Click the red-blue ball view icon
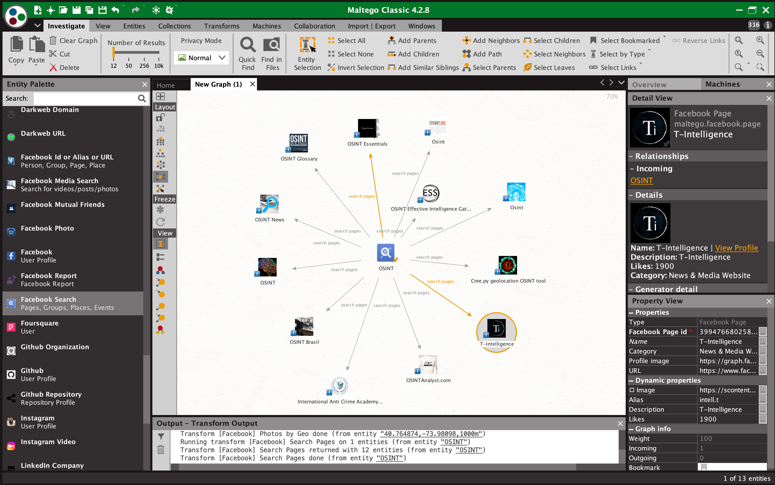Screen dimensions: 775x485 coord(161,270)
